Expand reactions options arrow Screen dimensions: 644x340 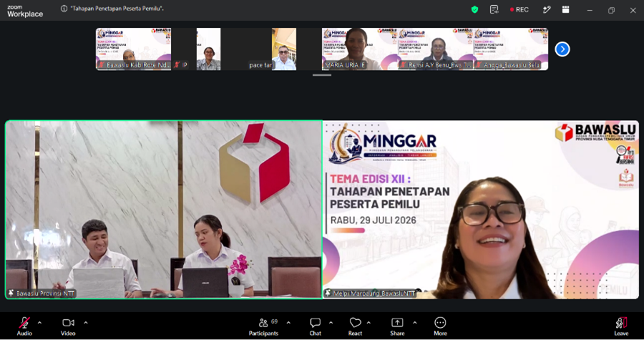[x=369, y=323]
